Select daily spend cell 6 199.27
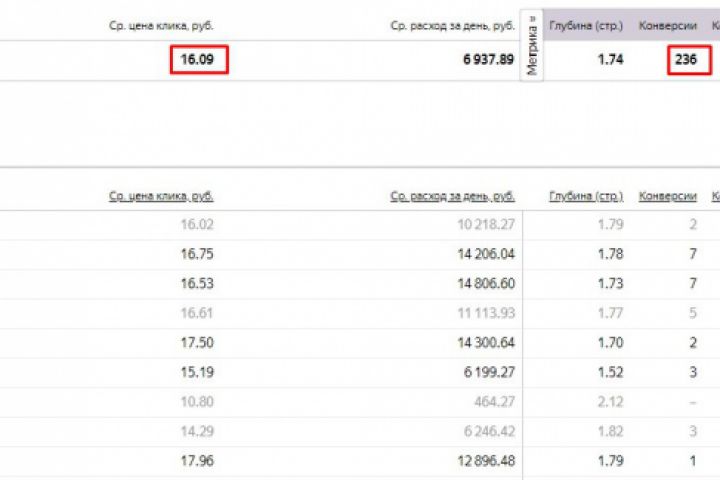 click(x=489, y=372)
